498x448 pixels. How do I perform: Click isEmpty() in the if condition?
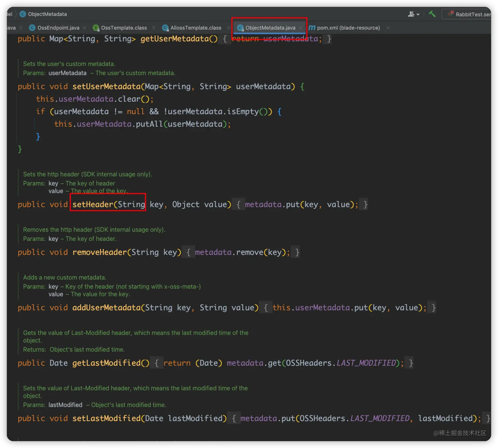point(247,112)
